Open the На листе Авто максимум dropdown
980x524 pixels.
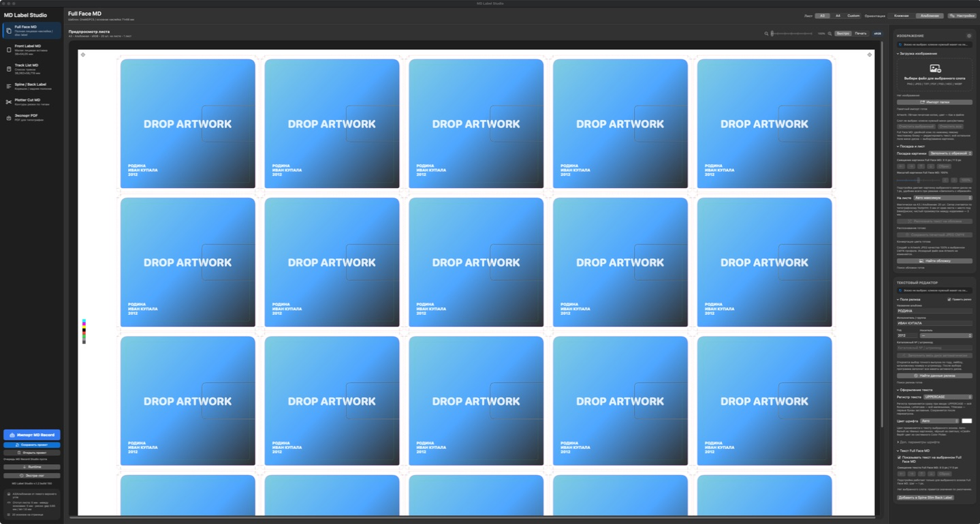click(943, 198)
